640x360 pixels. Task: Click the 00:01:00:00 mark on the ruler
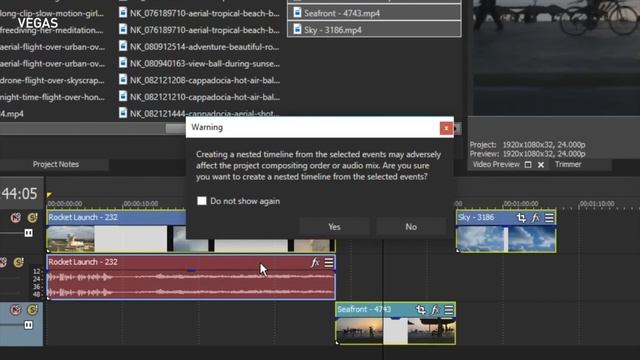520,203
